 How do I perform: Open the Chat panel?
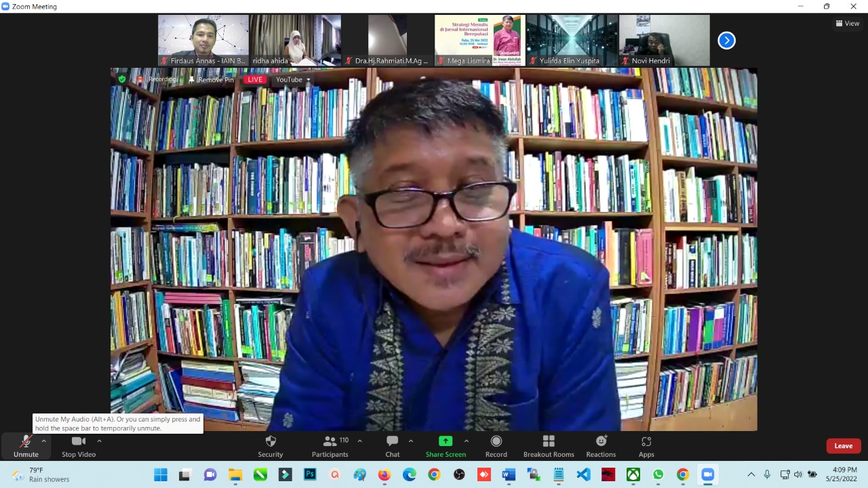pyautogui.click(x=393, y=445)
